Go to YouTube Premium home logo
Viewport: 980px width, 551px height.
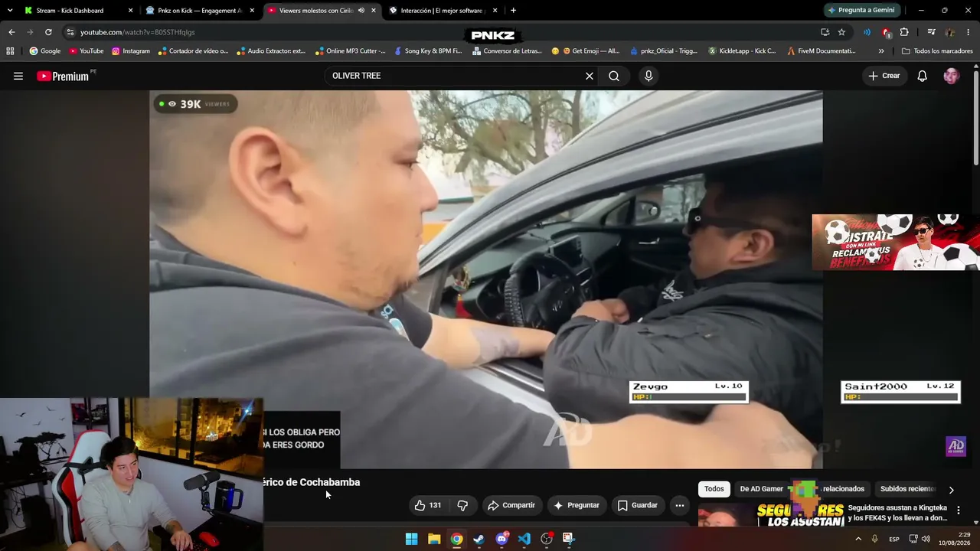pyautogui.click(x=63, y=76)
